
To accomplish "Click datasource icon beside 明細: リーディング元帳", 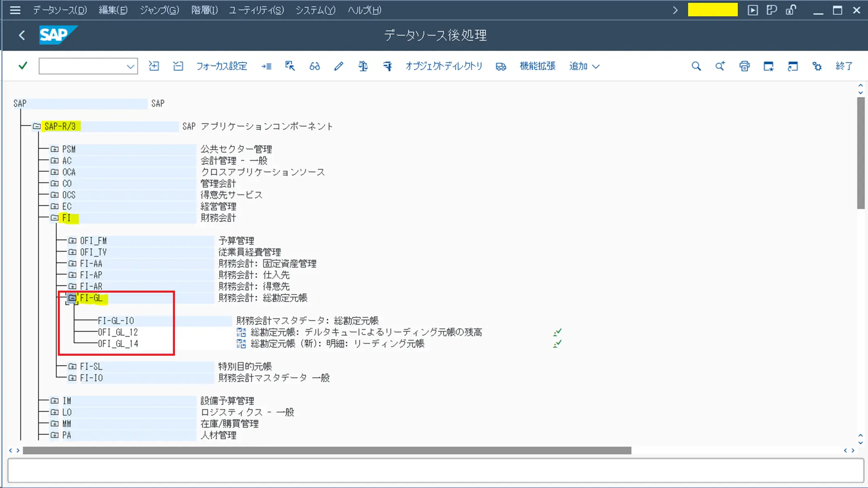I will coord(241,344).
